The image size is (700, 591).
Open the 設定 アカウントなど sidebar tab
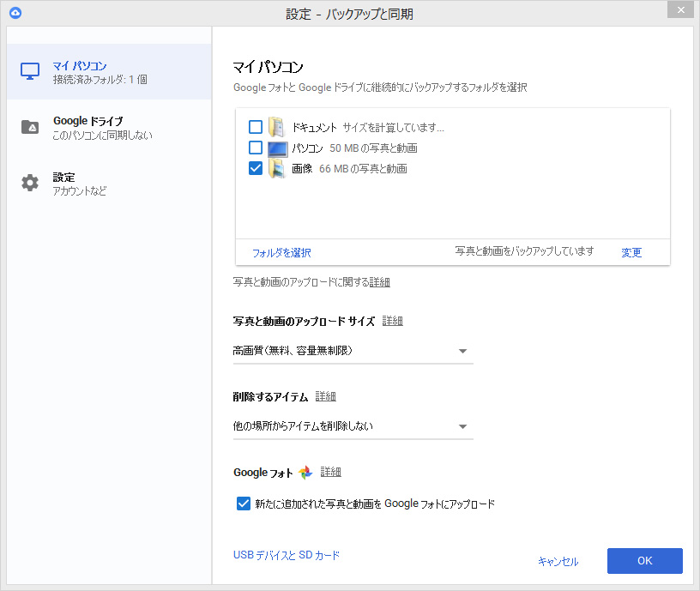[x=109, y=184]
